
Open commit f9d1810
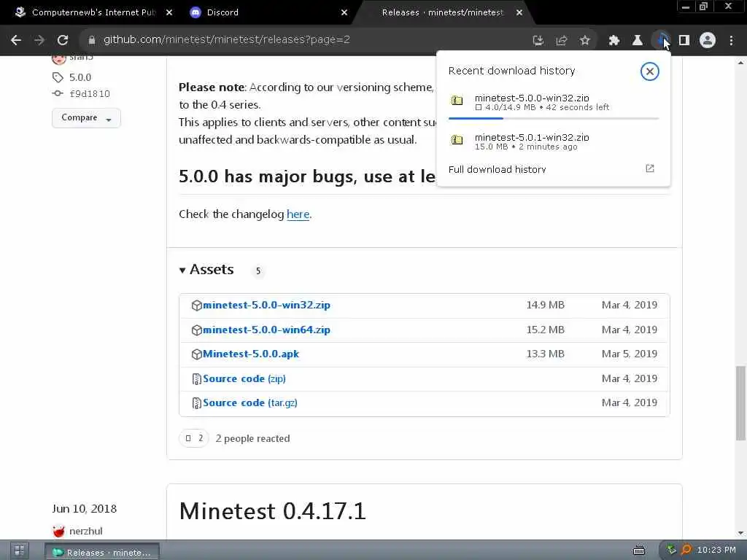click(x=90, y=94)
